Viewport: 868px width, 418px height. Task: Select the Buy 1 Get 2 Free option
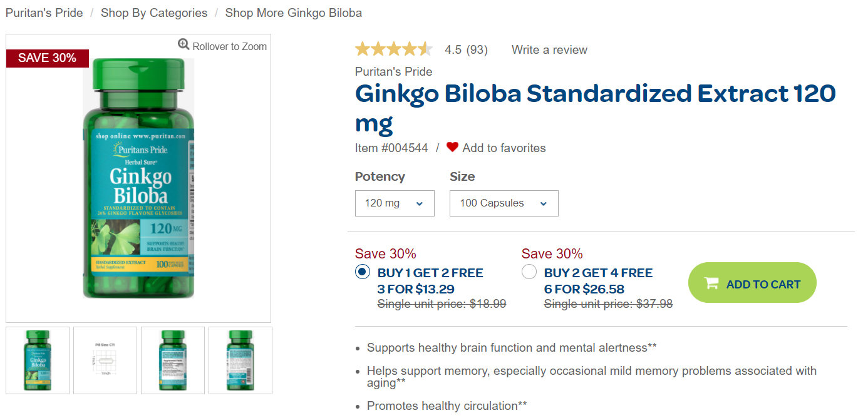tap(363, 272)
